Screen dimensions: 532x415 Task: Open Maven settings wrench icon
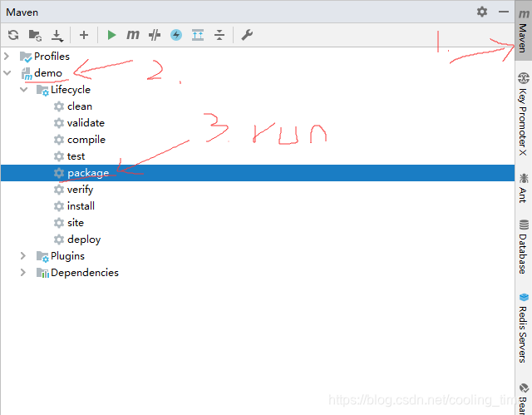coord(247,35)
